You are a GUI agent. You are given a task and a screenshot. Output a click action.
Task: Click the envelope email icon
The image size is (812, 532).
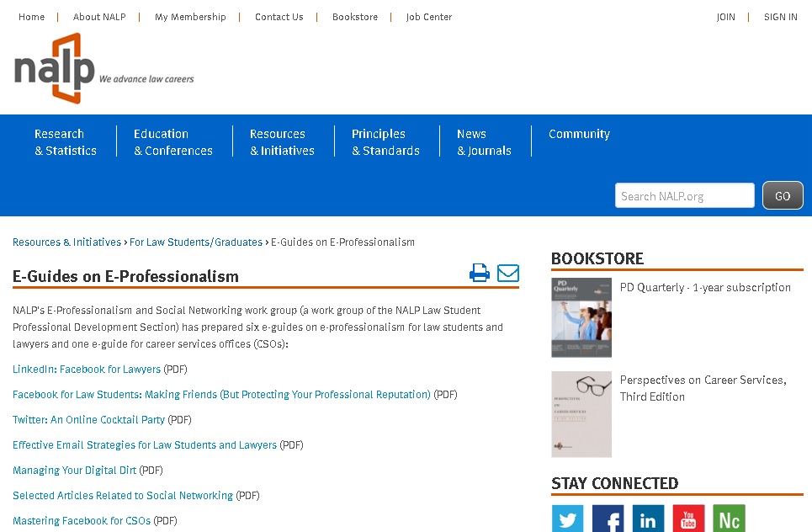[x=508, y=273]
